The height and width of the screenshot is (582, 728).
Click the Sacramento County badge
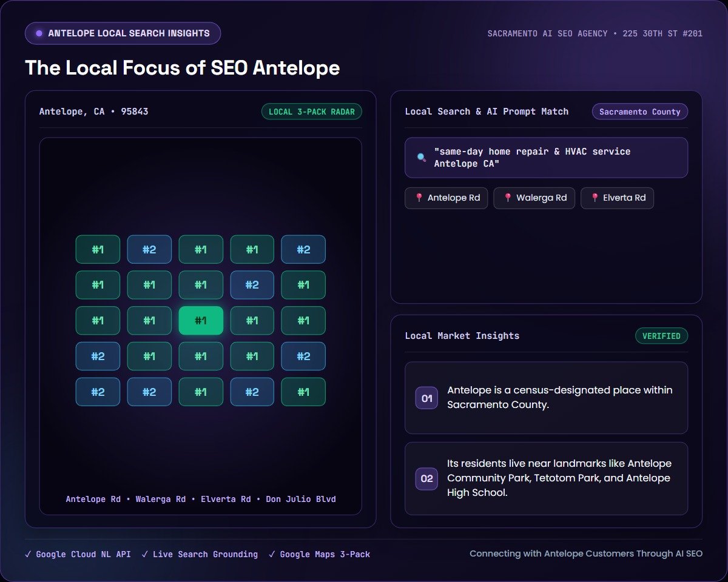point(640,112)
